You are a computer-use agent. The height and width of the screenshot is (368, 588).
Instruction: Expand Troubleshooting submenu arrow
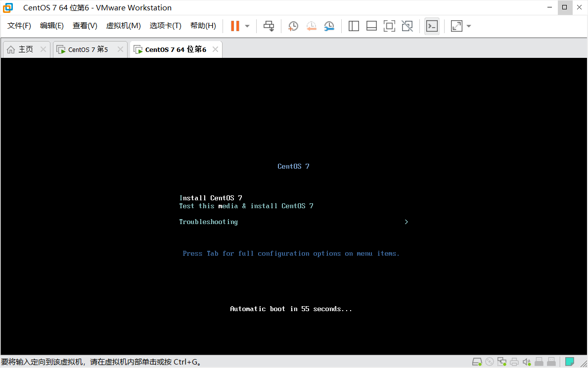point(406,222)
